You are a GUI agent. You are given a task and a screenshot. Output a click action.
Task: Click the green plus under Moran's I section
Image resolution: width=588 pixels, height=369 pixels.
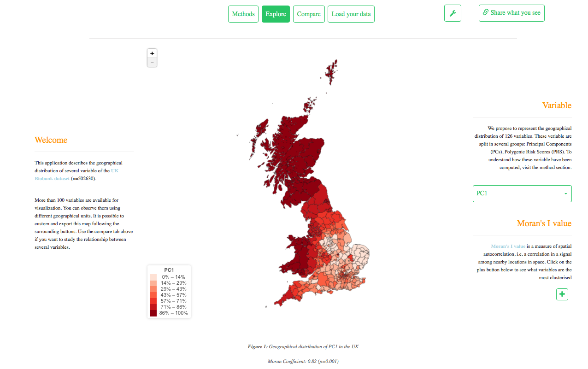point(562,294)
